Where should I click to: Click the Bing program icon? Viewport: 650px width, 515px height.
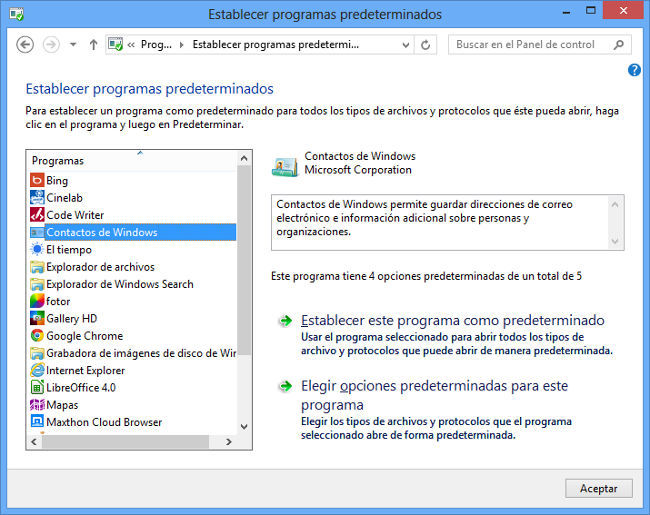37,180
